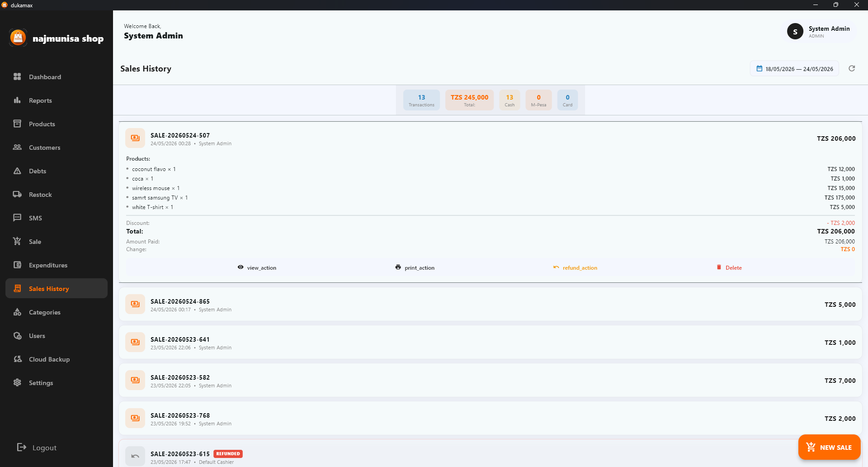Click the samrt samsung TV product line
868x467 pixels.
[x=490, y=198]
